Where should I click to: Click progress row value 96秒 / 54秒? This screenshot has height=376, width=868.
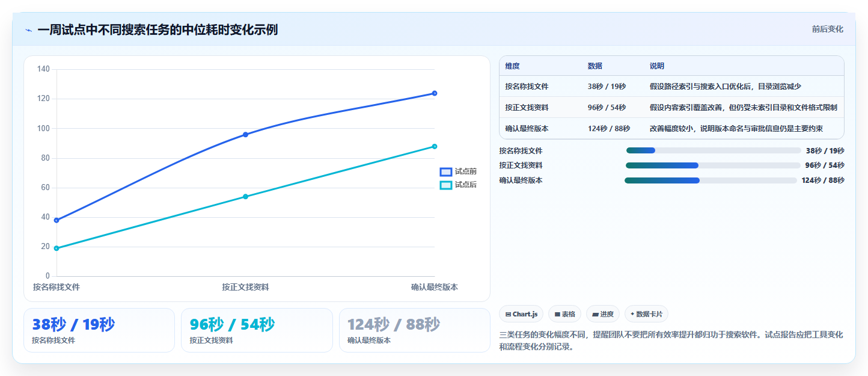(x=825, y=165)
